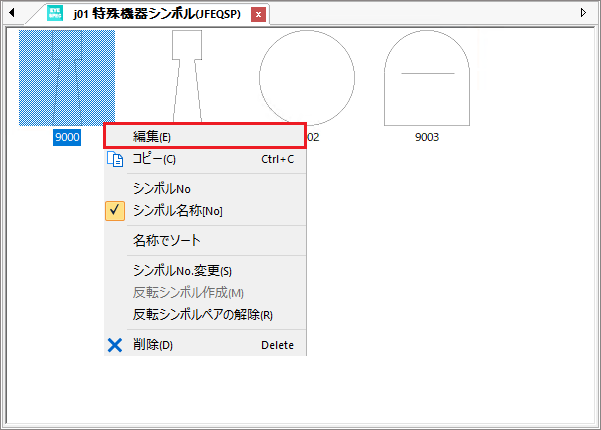Screen dimensions: 601x430
Task: Click the blue X delete icon
Action: point(115,345)
